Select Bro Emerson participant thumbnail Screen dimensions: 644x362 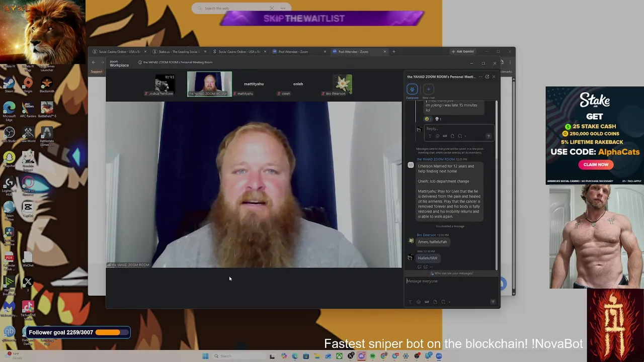point(342,84)
